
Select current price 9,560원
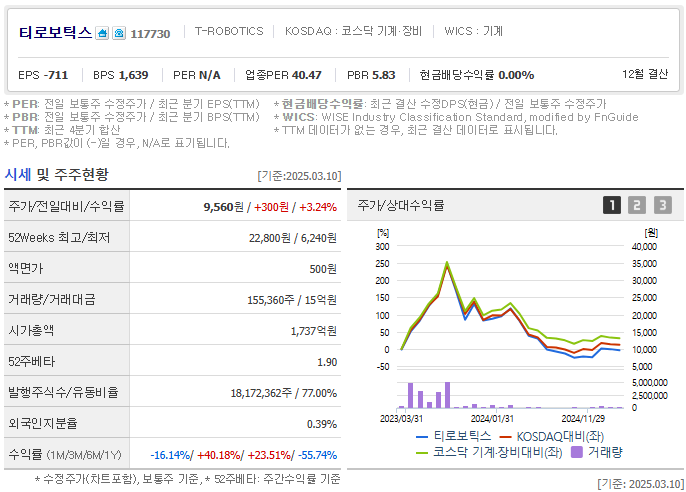pyautogui.click(x=224, y=207)
